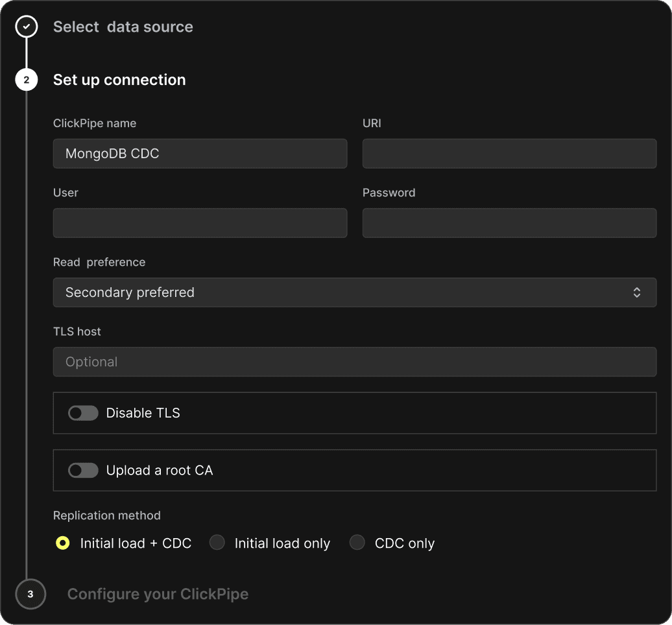Open the Secondary preferred dropdown
Image resolution: width=672 pixels, height=625 pixels.
pos(354,292)
